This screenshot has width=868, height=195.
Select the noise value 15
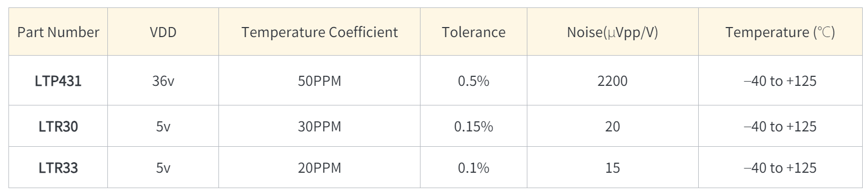tap(613, 168)
